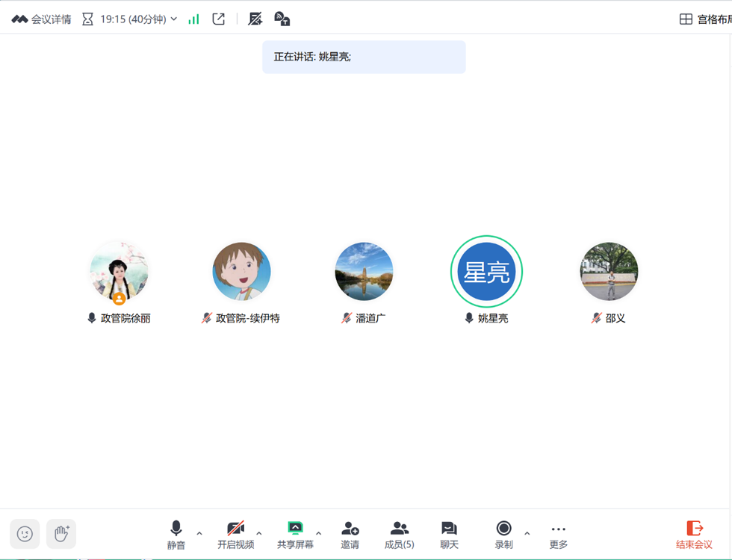
Task: Turn on camera with 开启视频
Action: (235, 535)
